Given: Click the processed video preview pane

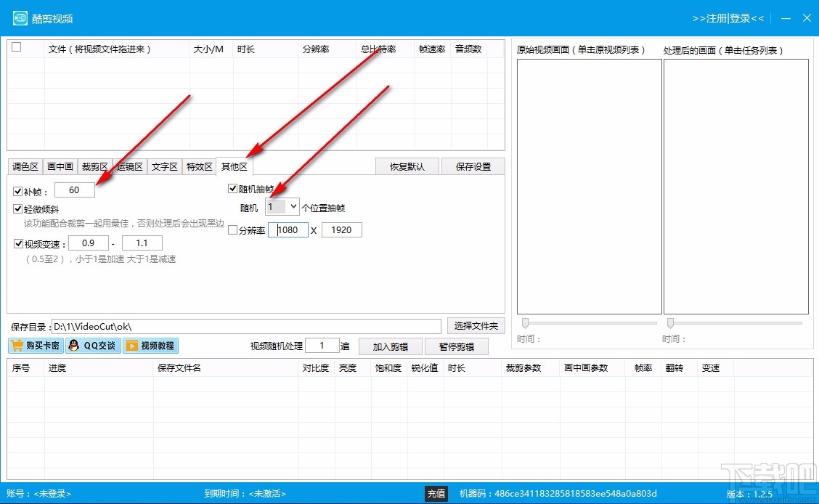Looking at the screenshot, I should point(736,187).
